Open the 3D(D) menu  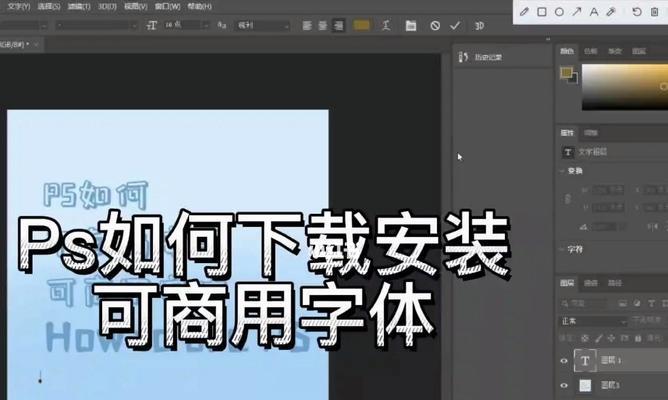[x=107, y=6]
